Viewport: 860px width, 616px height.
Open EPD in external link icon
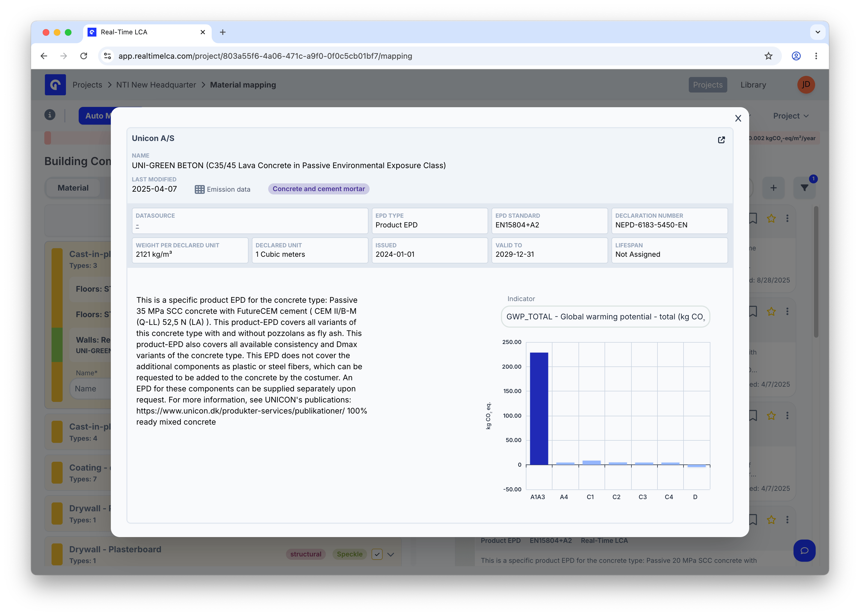click(x=721, y=140)
